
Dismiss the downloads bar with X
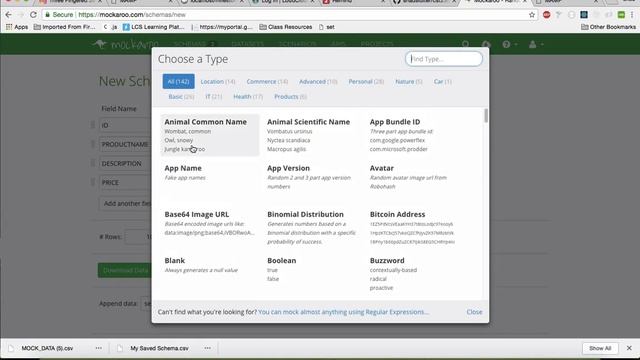click(629, 348)
